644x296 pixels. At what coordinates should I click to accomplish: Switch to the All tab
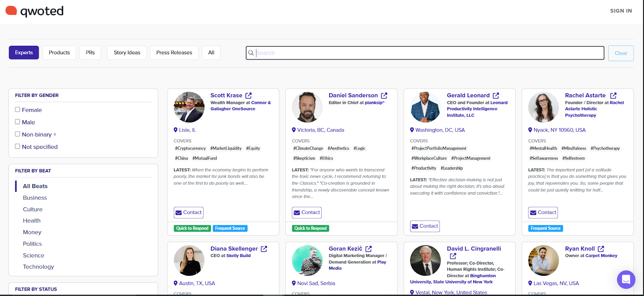(211, 53)
